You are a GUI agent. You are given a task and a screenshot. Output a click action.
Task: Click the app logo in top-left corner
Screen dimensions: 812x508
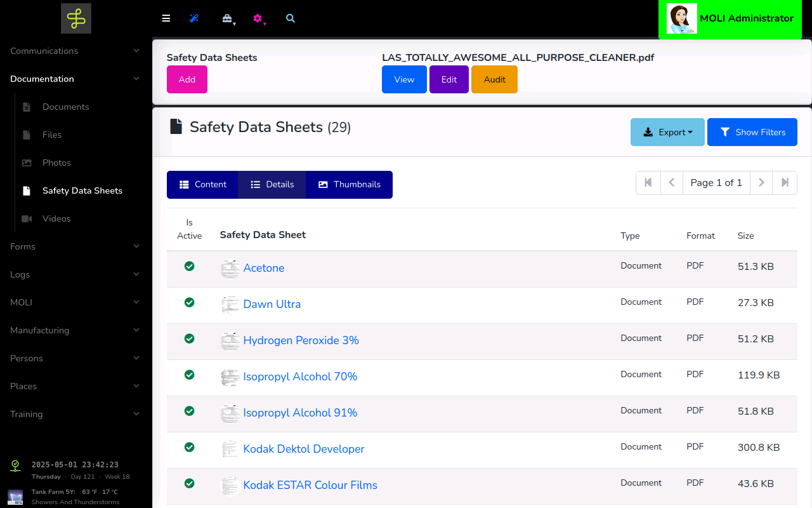pyautogui.click(x=76, y=18)
